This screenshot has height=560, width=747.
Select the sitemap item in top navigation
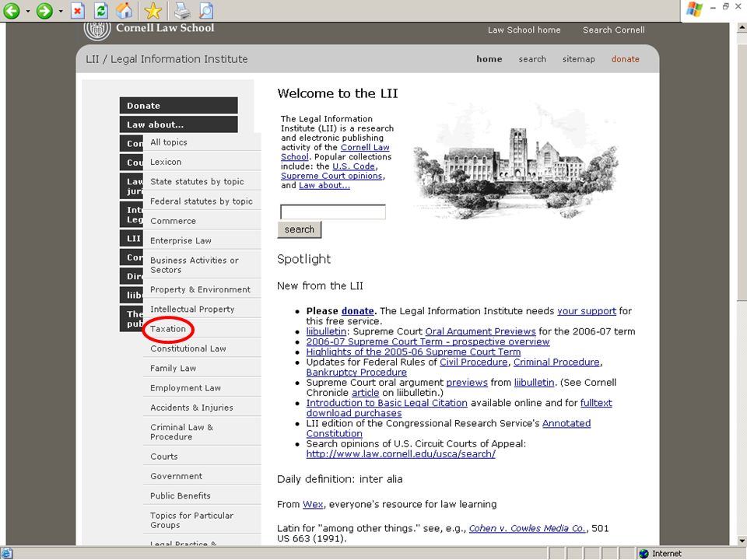(x=578, y=59)
